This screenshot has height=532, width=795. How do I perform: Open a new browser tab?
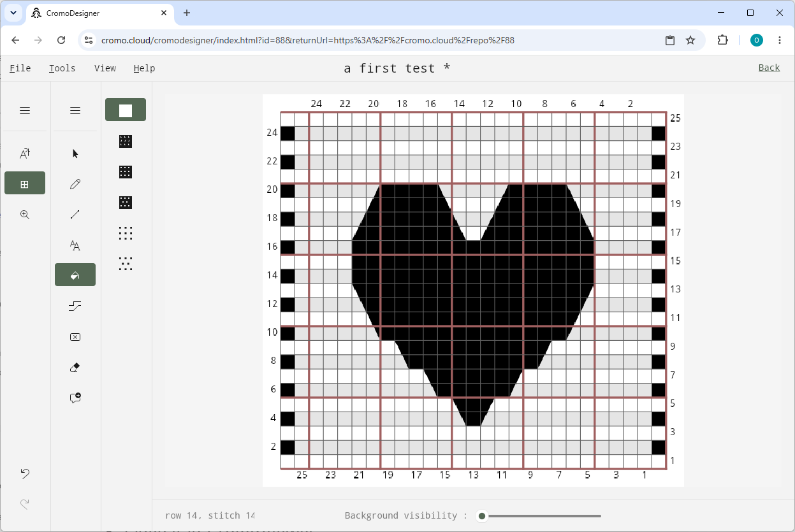click(187, 13)
